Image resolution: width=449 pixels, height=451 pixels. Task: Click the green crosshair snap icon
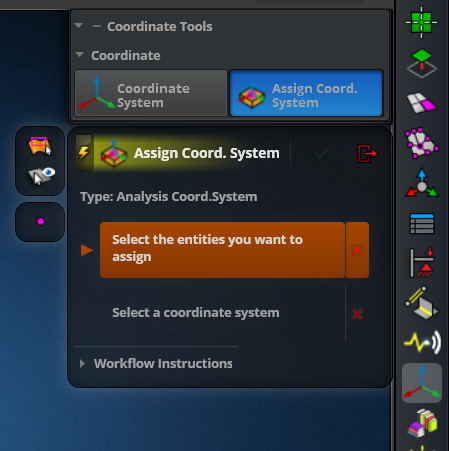coord(422,22)
